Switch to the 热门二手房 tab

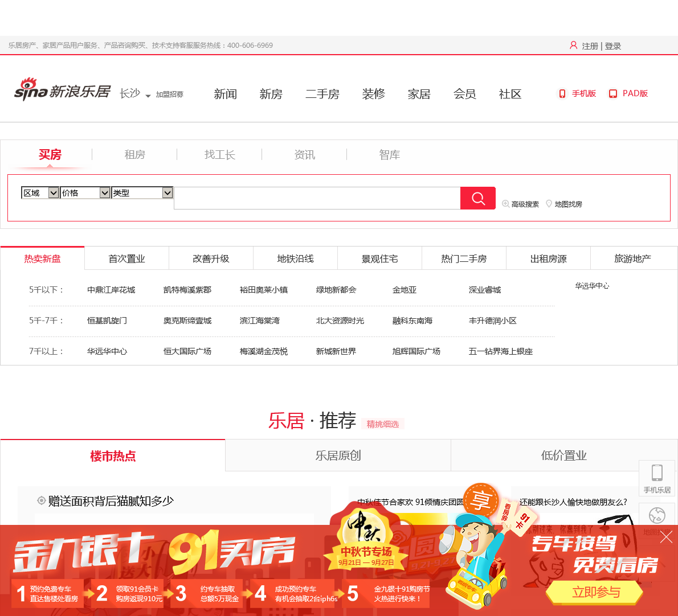[464, 258]
